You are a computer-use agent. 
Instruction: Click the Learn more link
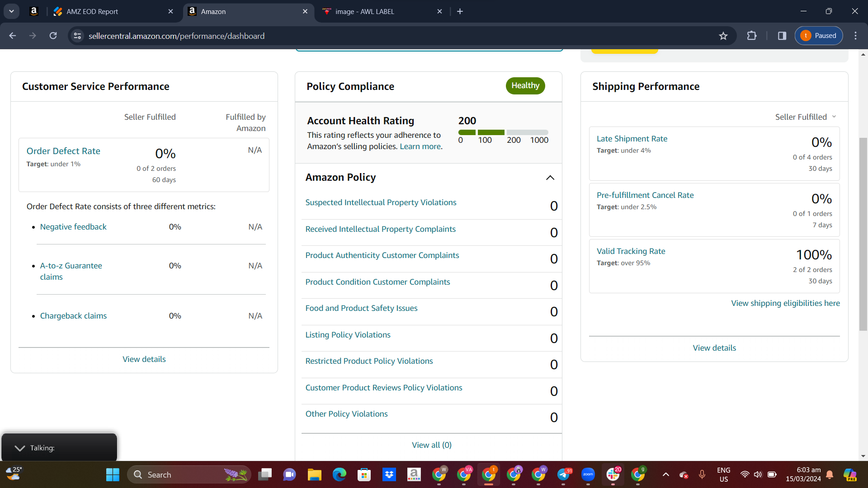pos(420,146)
